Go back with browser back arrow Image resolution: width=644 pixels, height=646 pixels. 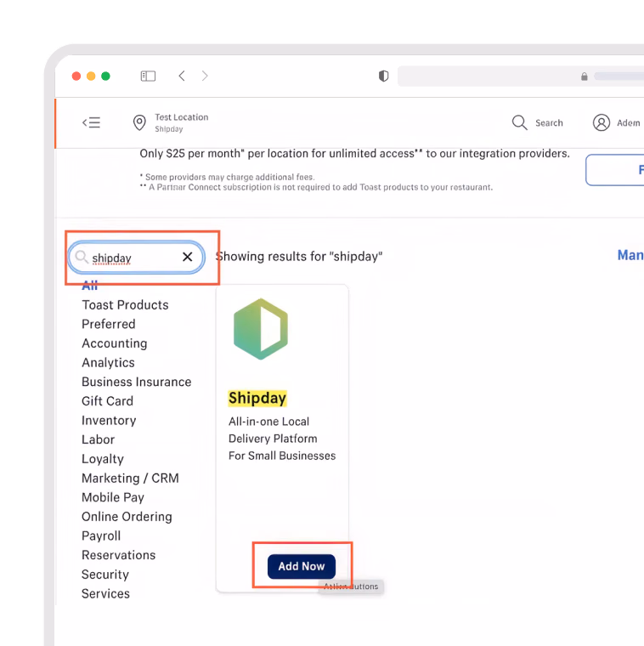pyautogui.click(x=182, y=76)
